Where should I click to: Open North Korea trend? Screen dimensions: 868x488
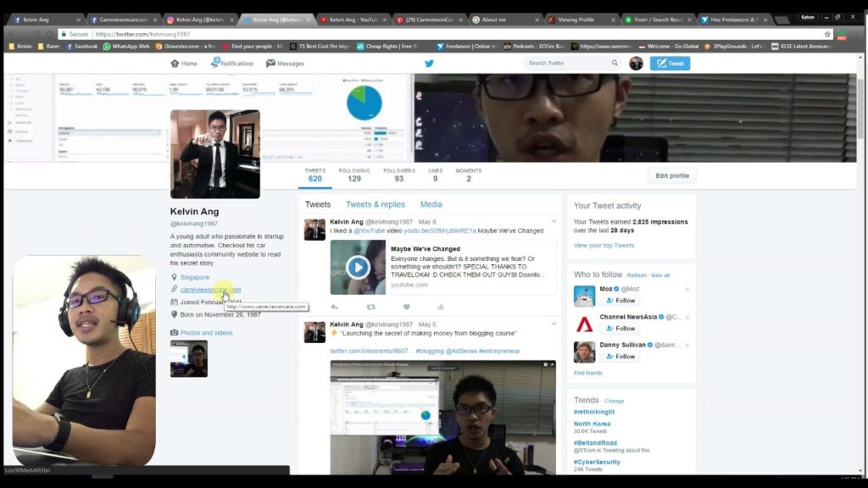(x=592, y=424)
